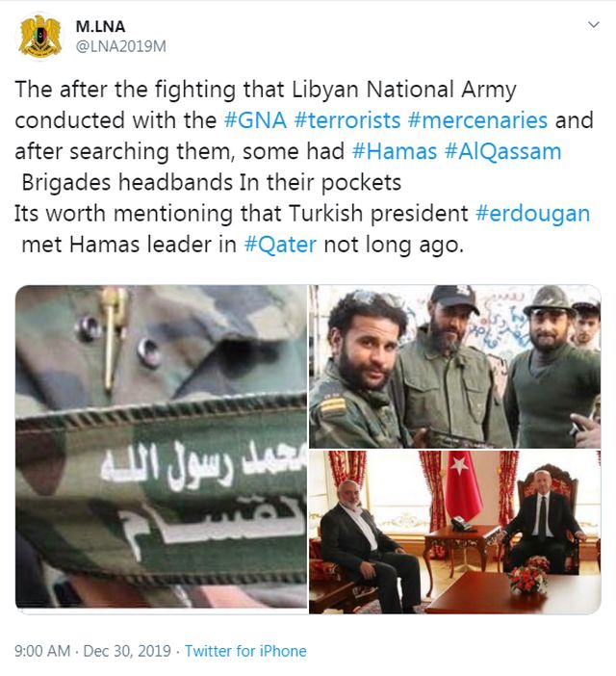View the photo of men in uniforms
This screenshot has height=676, width=616.
coord(455,367)
